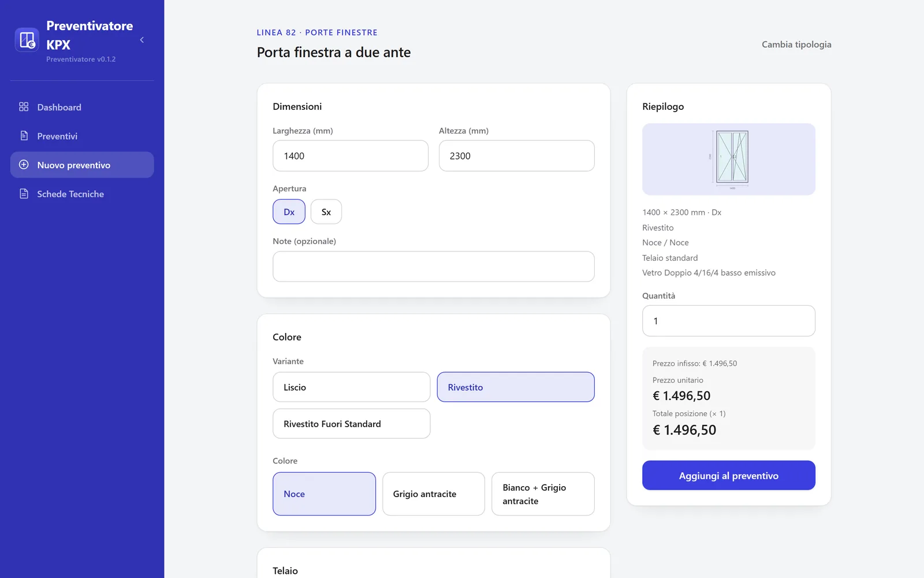The width and height of the screenshot is (924, 578).
Task: Pick the Grigio antracite color option
Action: tap(434, 494)
